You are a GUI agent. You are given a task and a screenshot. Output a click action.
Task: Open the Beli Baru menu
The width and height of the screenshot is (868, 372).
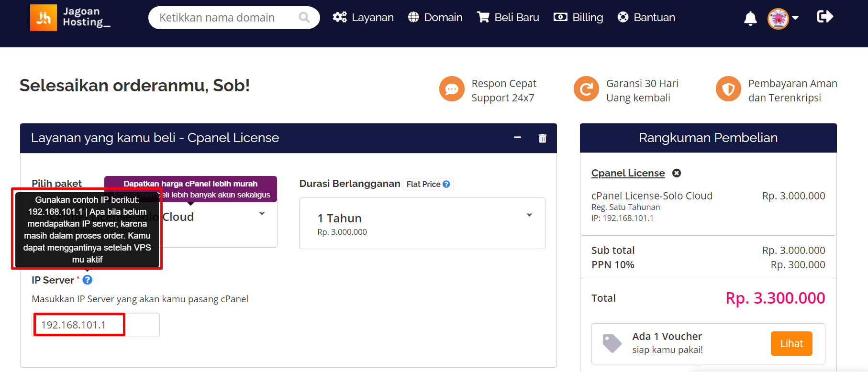pyautogui.click(x=508, y=18)
